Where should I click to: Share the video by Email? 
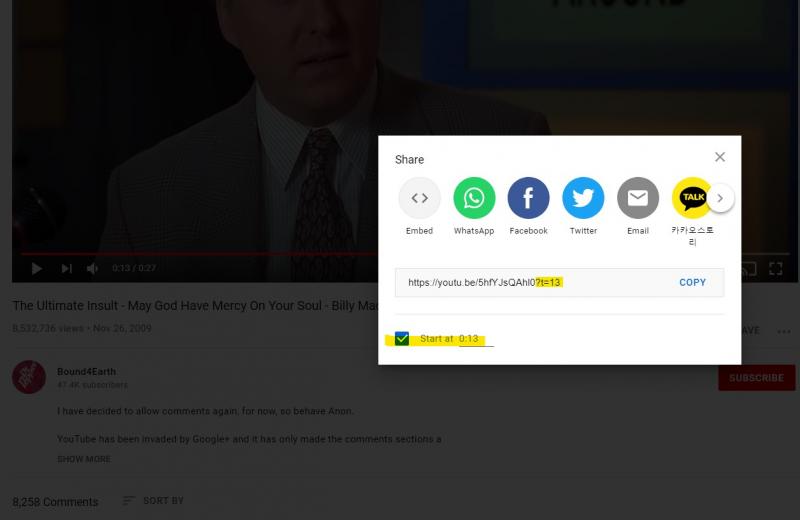click(638, 198)
